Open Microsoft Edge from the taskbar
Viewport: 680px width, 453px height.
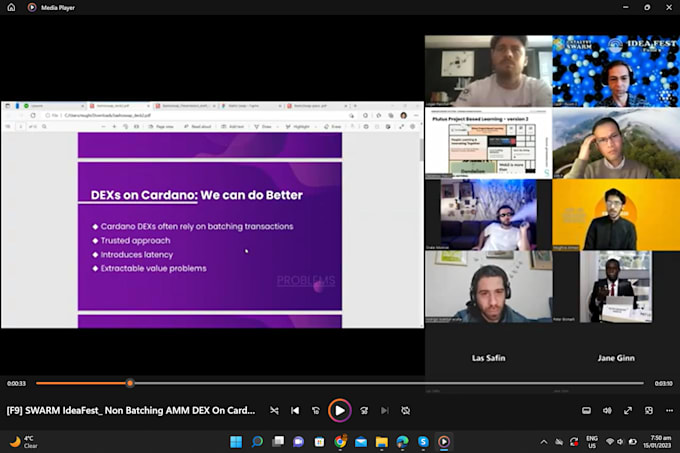pyautogui.click(x=402, y=442)
